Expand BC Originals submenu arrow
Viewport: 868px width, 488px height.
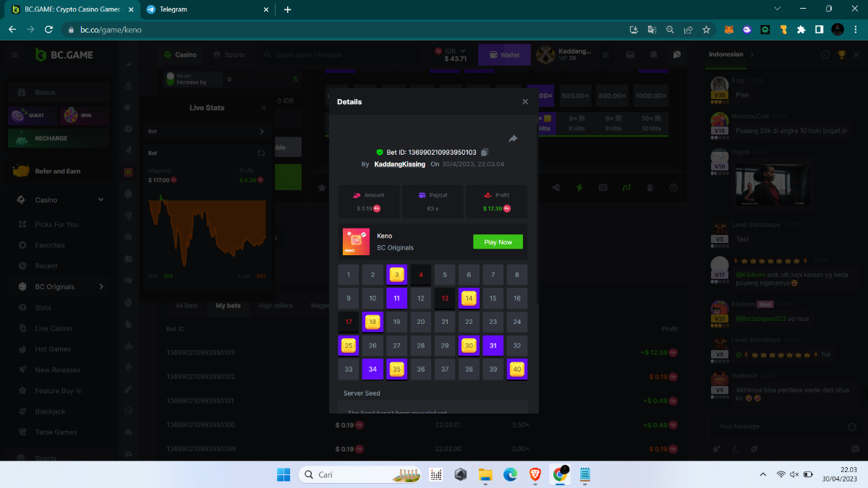click(101, 287)
